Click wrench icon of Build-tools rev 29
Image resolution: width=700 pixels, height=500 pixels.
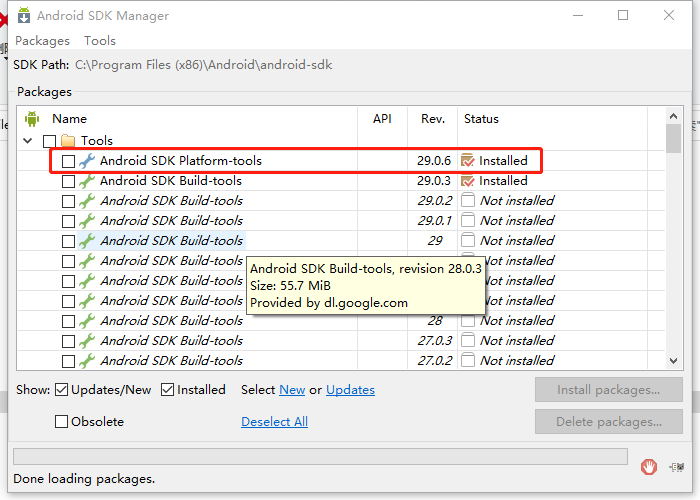point(87,241)
